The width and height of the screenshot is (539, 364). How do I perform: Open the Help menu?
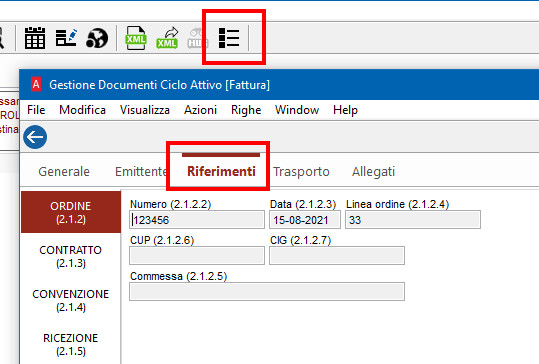[345, 110]
